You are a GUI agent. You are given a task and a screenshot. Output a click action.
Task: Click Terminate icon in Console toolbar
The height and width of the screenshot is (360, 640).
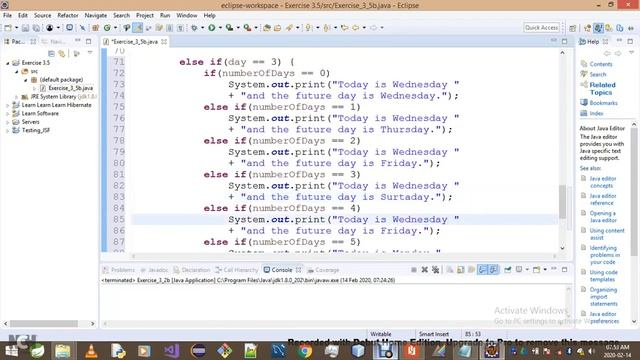pos(413,270)
